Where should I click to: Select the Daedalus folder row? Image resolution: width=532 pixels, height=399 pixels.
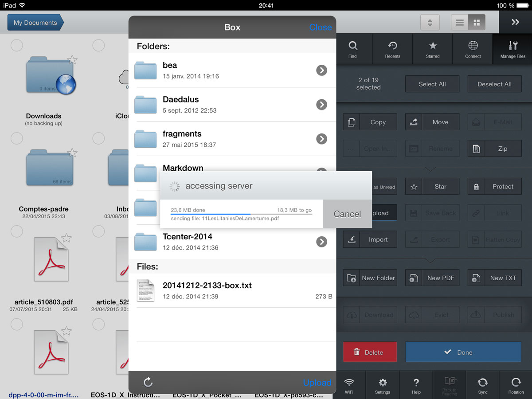coord(232,105)
